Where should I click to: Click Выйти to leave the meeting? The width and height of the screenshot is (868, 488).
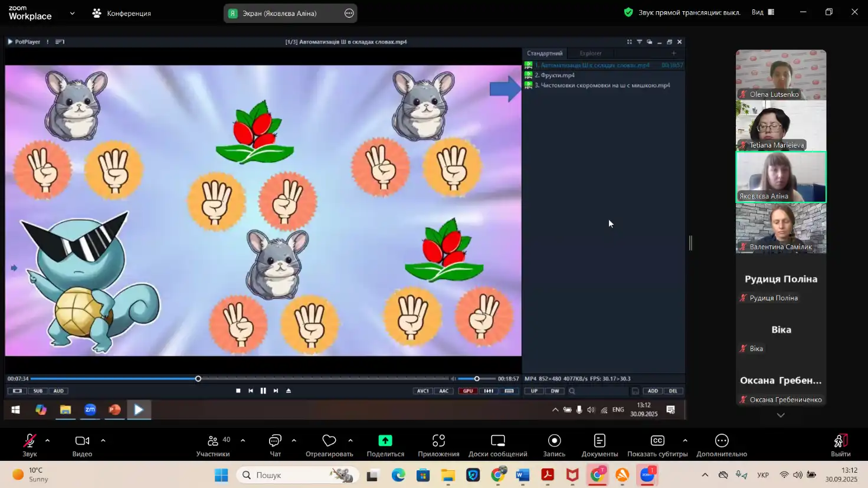point(841,445)
